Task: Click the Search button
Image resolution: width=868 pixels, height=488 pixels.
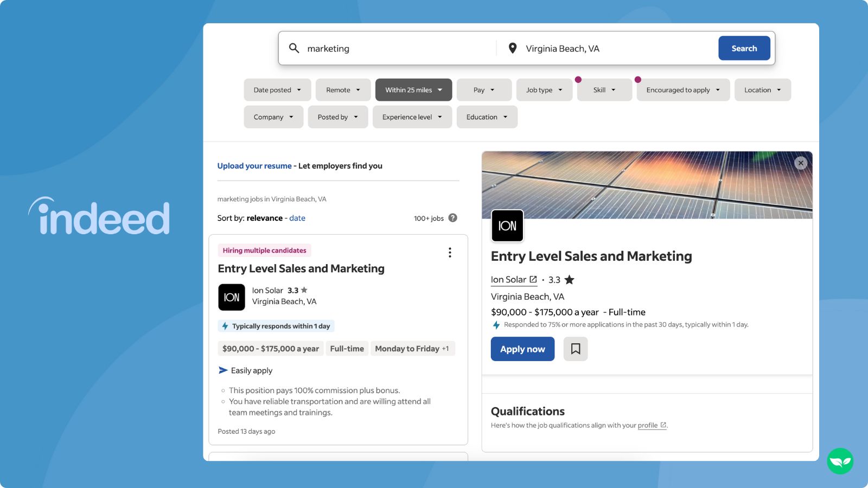Action: tap(744, 48)
